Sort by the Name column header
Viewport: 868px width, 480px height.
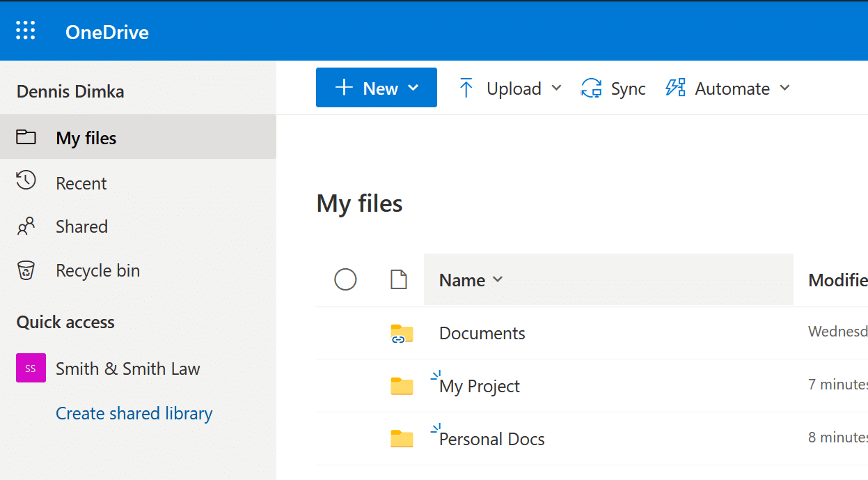coord(608,280)
